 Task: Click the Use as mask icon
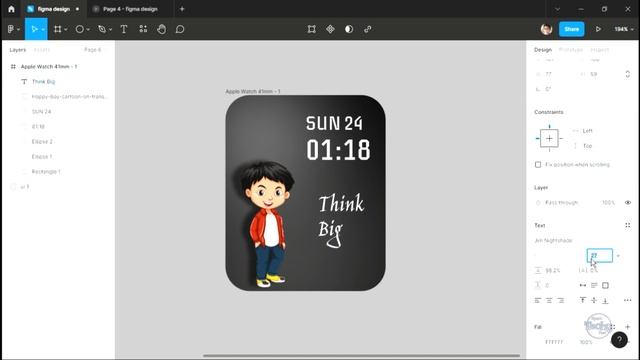[x=349, y=29]
